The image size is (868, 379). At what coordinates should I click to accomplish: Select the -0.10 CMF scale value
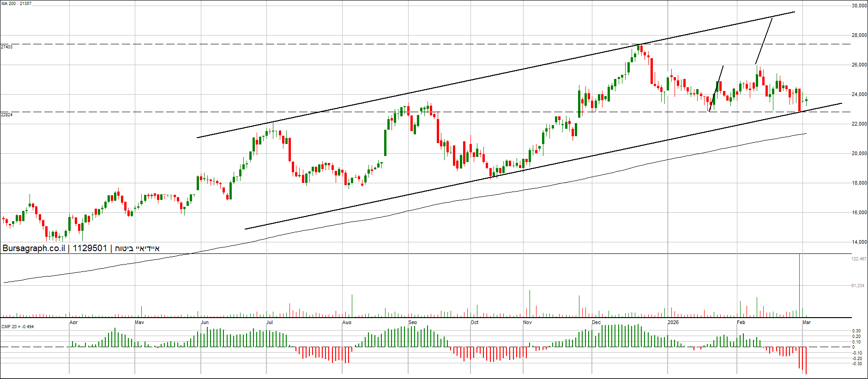(x=856, y=353)
